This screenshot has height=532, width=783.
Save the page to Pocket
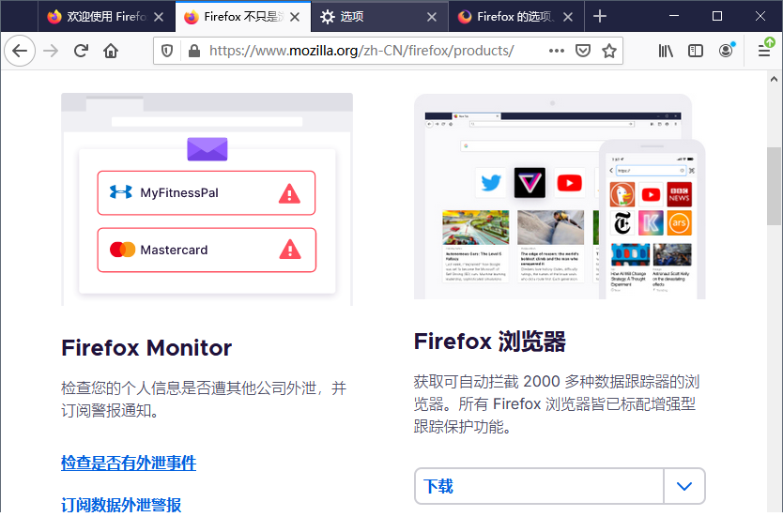[583, 51]
